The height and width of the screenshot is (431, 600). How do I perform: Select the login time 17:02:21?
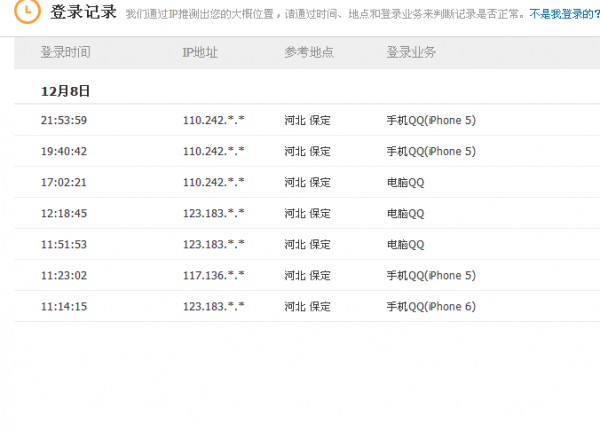64,182
